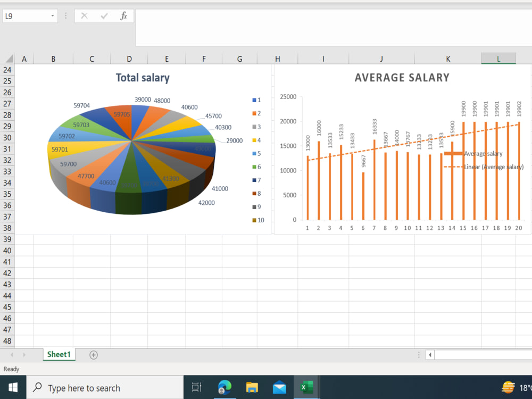Screen dimensions: 532x399
Task: Open Task View from the taskbar
Action: 197,387
